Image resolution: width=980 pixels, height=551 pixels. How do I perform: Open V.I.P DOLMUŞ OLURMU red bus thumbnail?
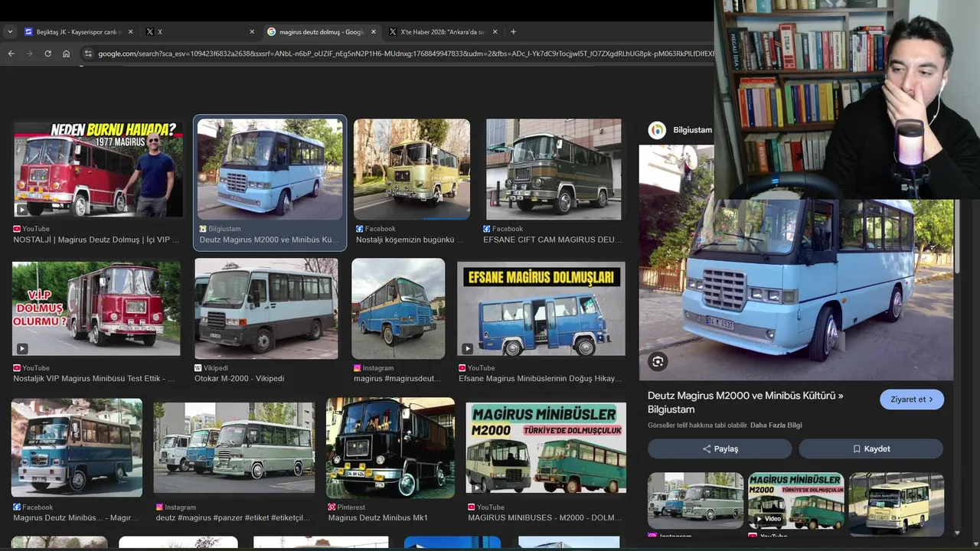coord(96,308)
